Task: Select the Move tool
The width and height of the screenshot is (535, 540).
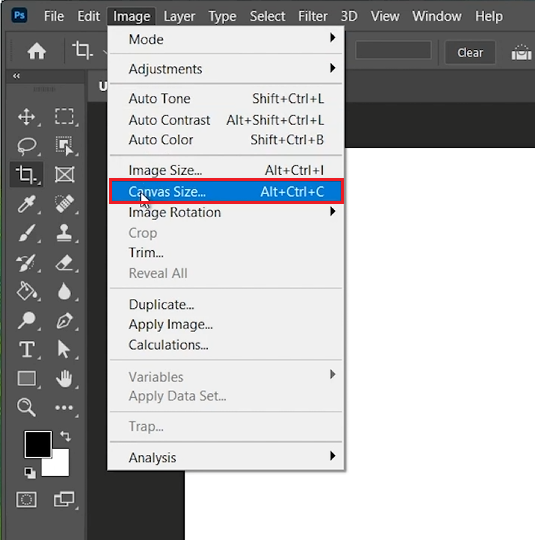Action: pyautogui.click(x=27, y=116)
